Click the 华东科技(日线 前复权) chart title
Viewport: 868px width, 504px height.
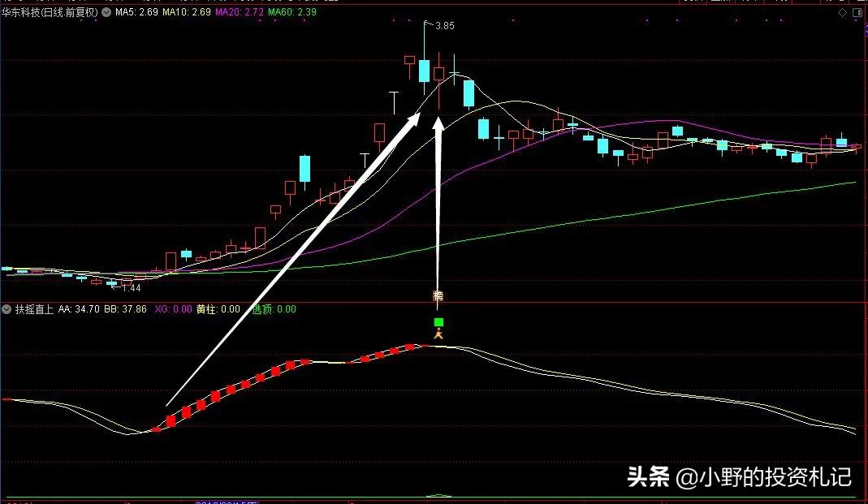(50, 13)
